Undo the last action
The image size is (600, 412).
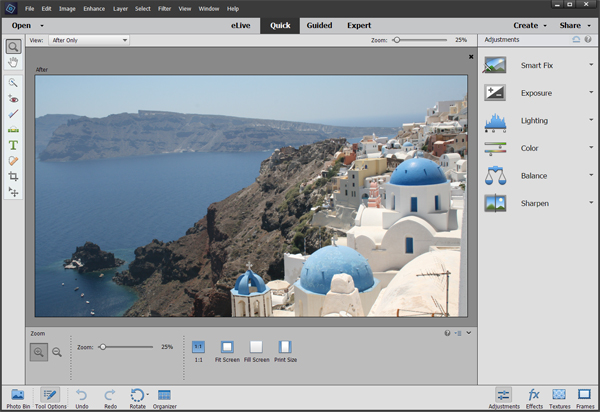tap(82, 398)
